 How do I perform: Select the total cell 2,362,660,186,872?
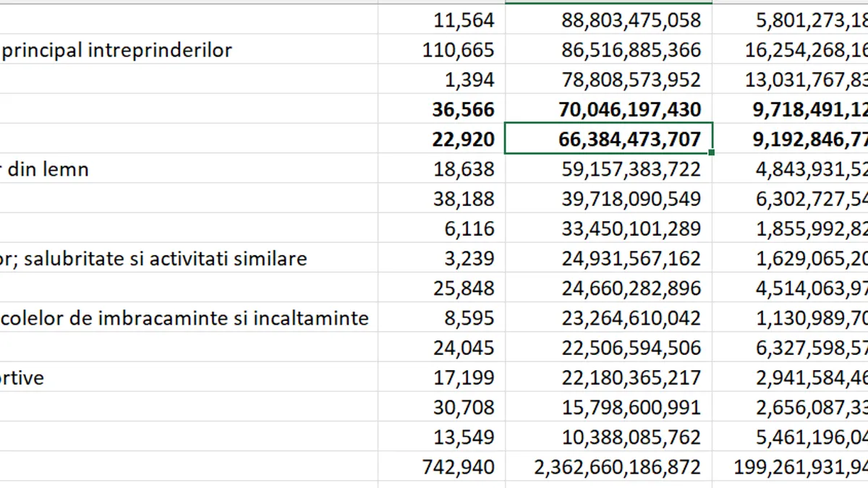(608, 467)
